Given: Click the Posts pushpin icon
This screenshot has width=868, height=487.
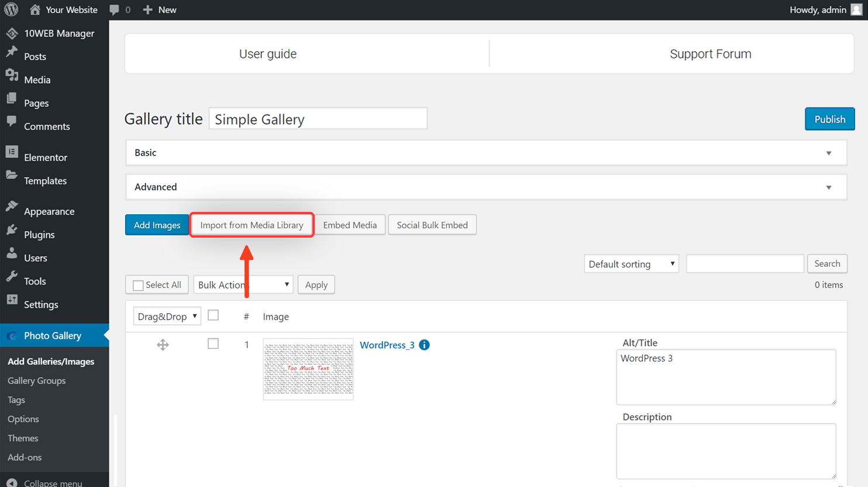Looking at the screenshot, I should (12, 52).
